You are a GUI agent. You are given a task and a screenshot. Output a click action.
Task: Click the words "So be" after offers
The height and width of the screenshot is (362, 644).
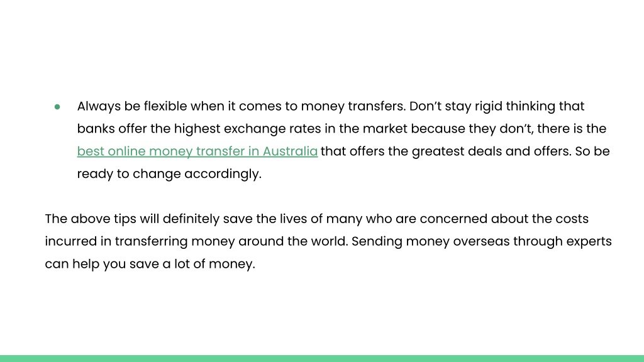point(592,151)
